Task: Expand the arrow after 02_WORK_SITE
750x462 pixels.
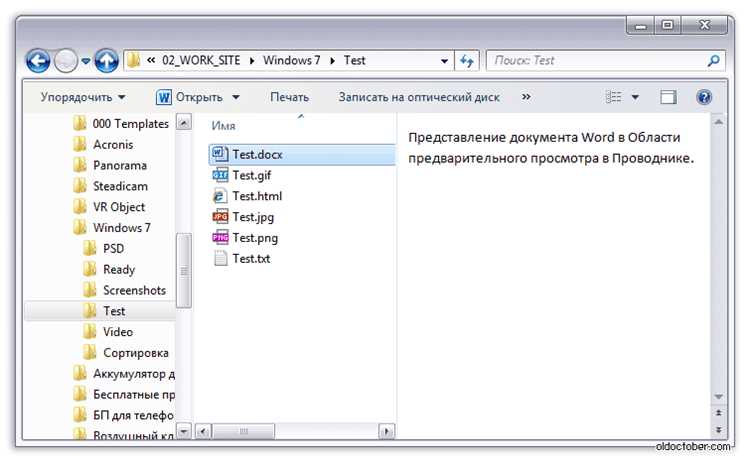Action: tap(252, 61)
